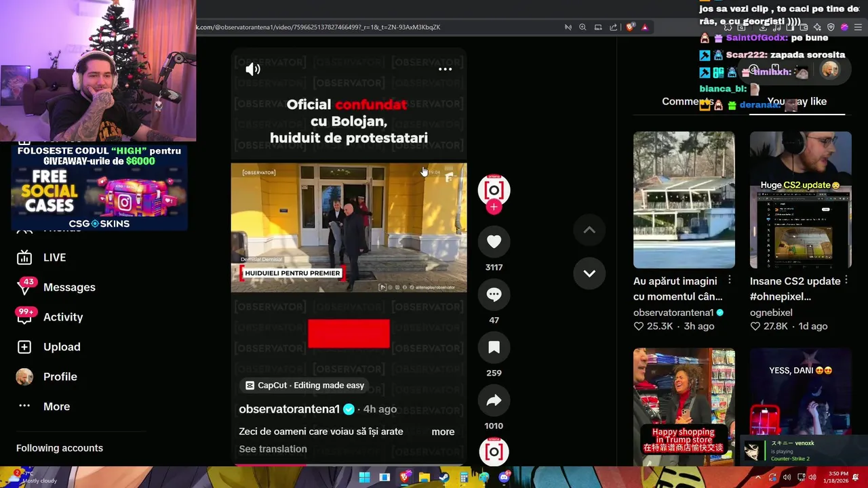868x488 pixels.
Task: Click the LIVE icon in the sidebar
Action: pos(24,258)
